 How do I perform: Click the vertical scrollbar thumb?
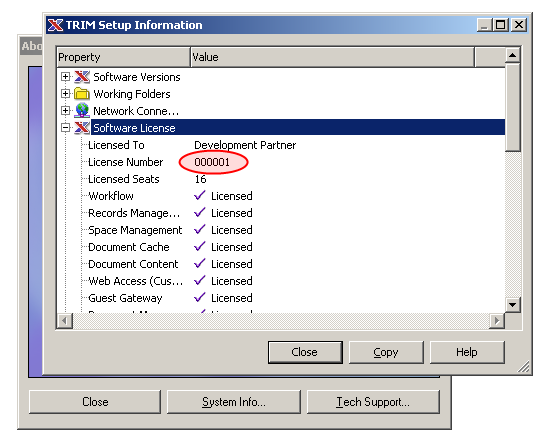513,107
